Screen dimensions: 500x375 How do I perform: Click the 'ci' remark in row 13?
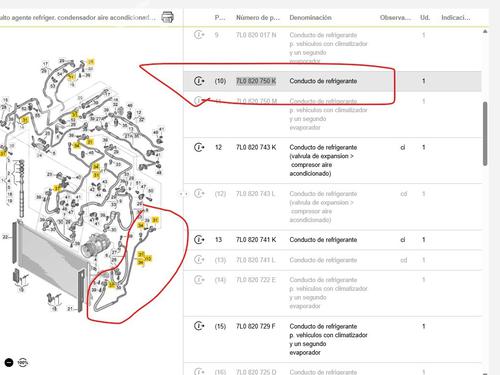[403, 240]
